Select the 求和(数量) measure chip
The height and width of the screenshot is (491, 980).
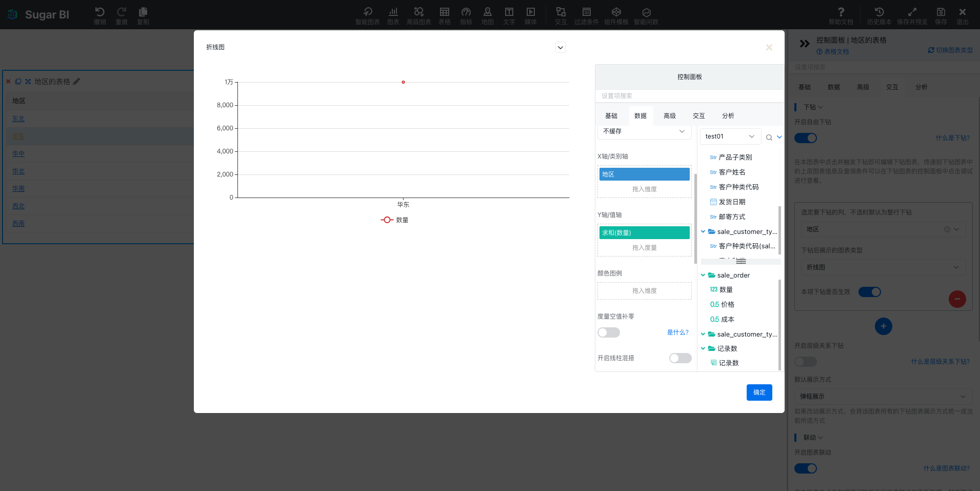tap(645, 233)
